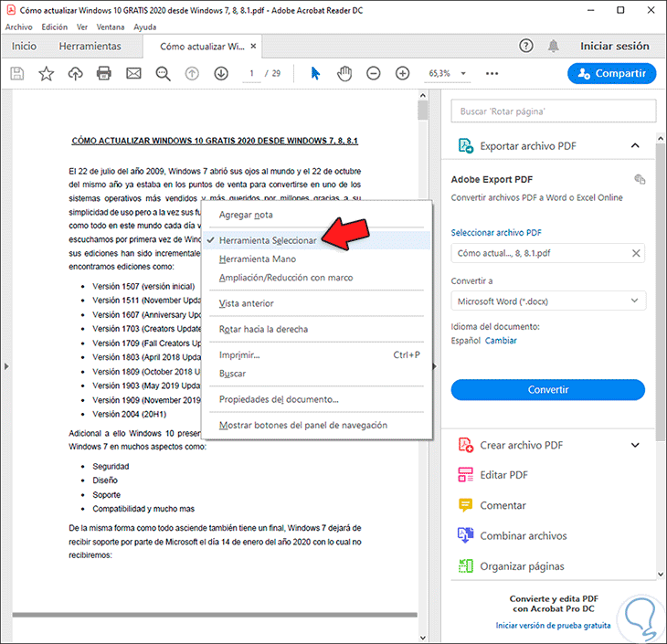Choose Mostrar botones del panel de navegación
Screen dimensions: 667x644
(316, 425)
